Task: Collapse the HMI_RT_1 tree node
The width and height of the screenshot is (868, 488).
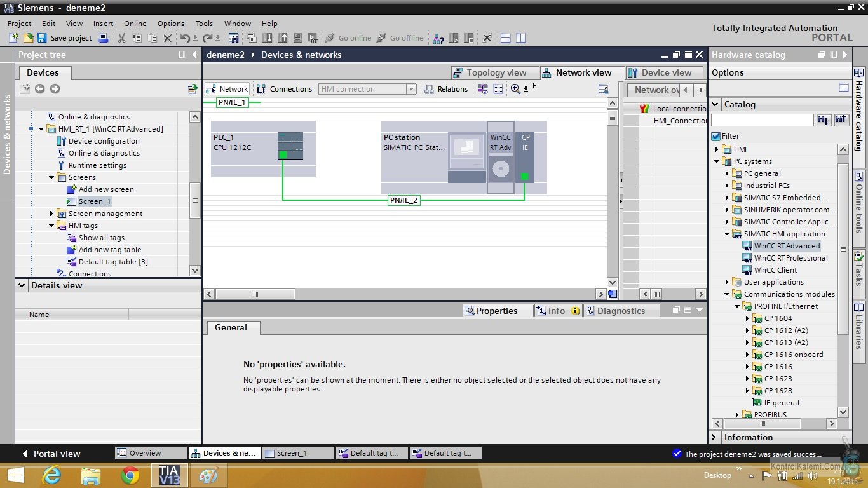Action: [x=41, y=129]
